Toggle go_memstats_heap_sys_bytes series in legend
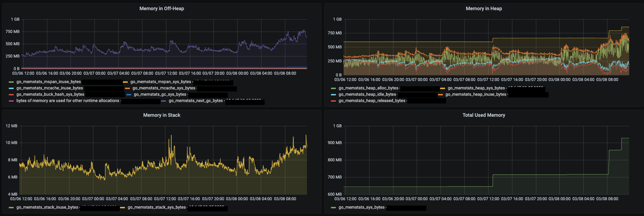Viewport: 644px width, 216px height. [476, 88]
